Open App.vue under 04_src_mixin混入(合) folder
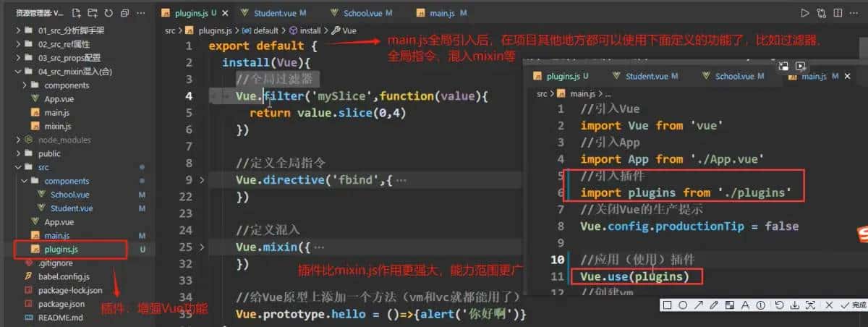This screenshot has width=868, height=327. point(59,99)
